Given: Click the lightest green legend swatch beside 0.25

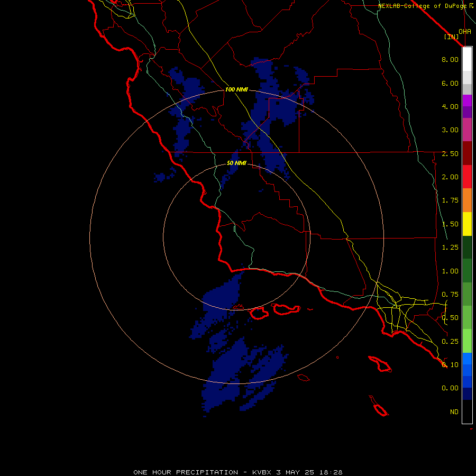Looking at the screenshot, I should (x=467, y=341).
